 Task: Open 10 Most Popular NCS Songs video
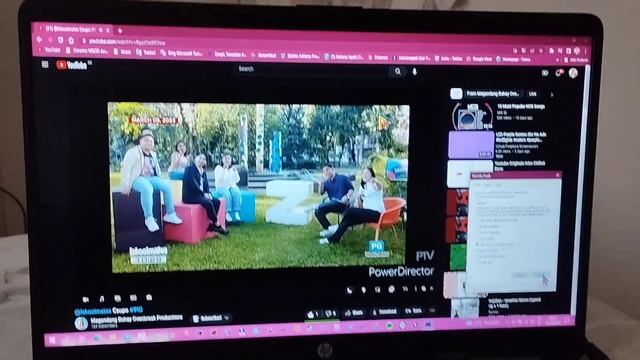(521, 107)
